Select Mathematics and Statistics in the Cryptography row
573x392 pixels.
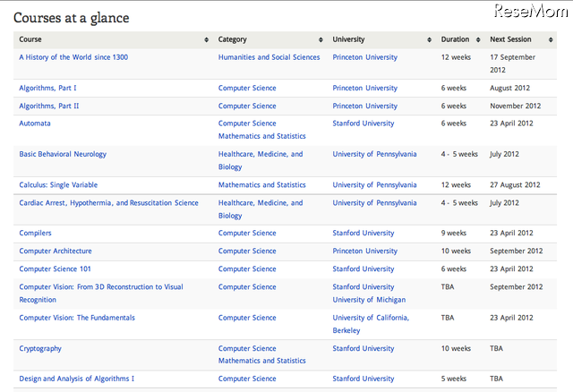point(262,361)
